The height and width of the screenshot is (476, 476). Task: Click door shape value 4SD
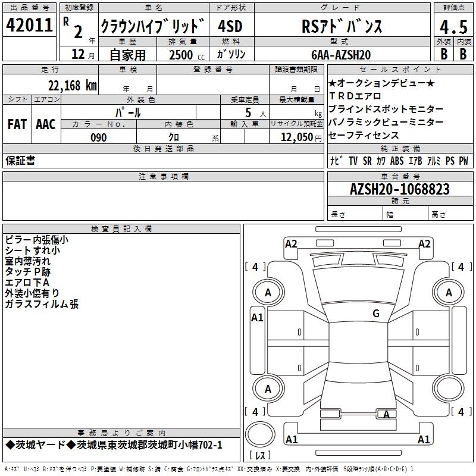pos(230,26)
